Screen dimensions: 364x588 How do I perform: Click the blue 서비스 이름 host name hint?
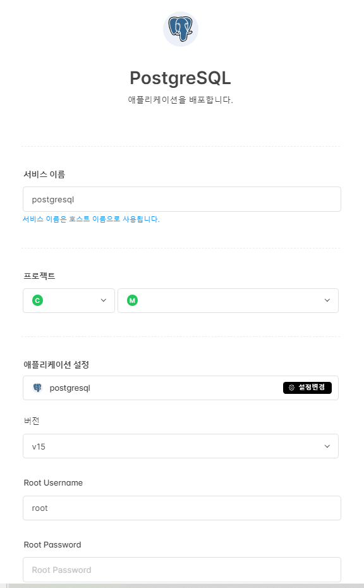click(x=91, y=219)
